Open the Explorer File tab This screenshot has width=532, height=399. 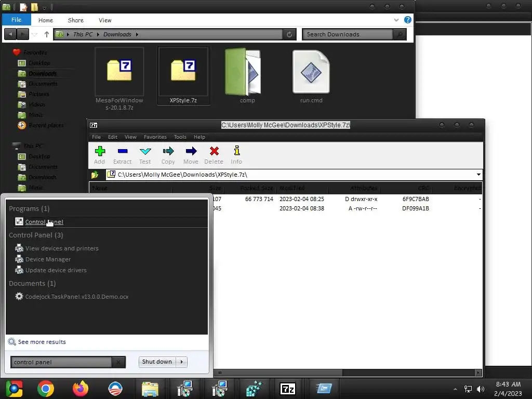tap(16, 20)
